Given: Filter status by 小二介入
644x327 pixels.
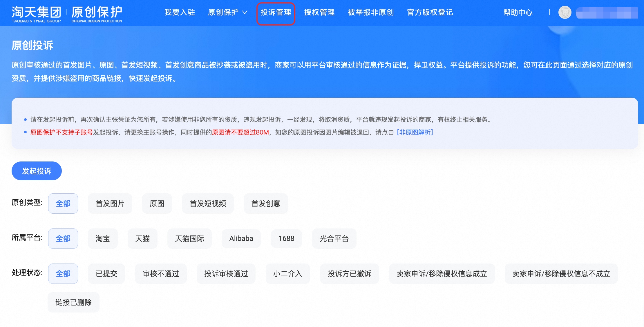Looking at the screenshot, I should [x=288, y=274].
